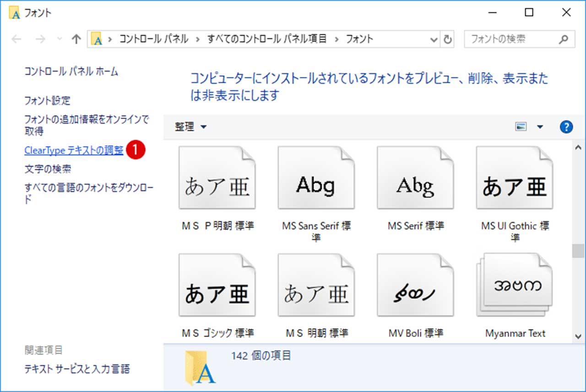Click the MS UI Gothic 標準 label

point(515,232)
